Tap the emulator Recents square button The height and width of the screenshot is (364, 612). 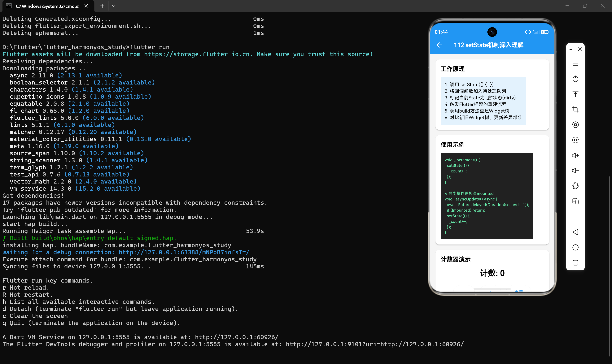(x=575, y=263)
